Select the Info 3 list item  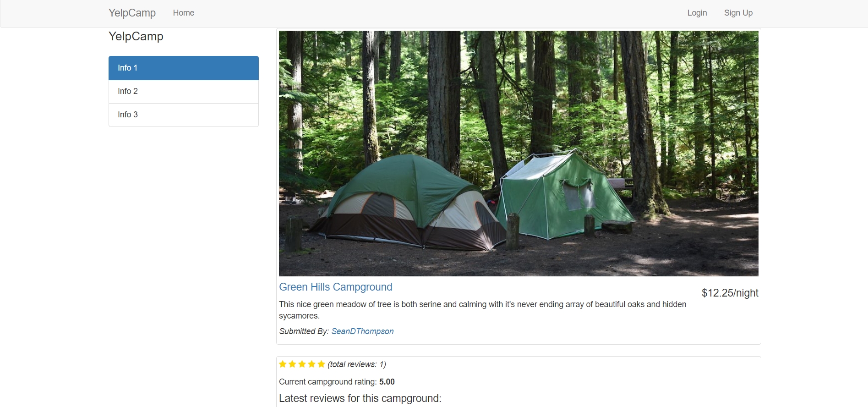(x=184, y=115)
